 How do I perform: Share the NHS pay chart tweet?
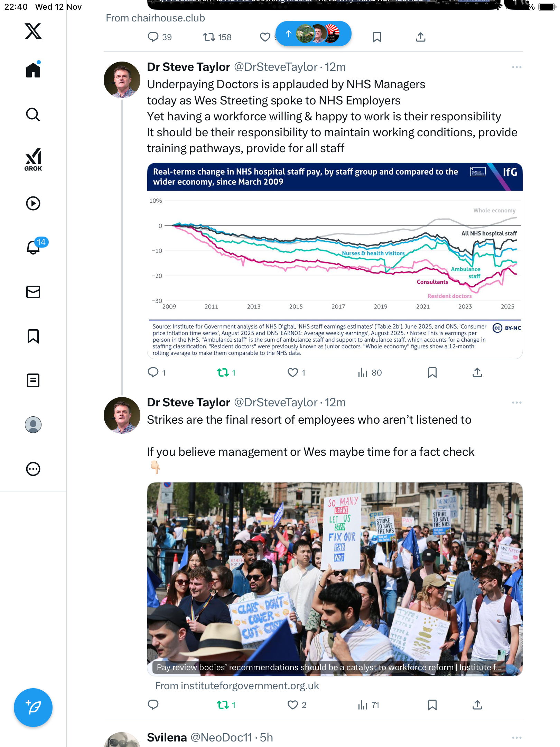477,372
